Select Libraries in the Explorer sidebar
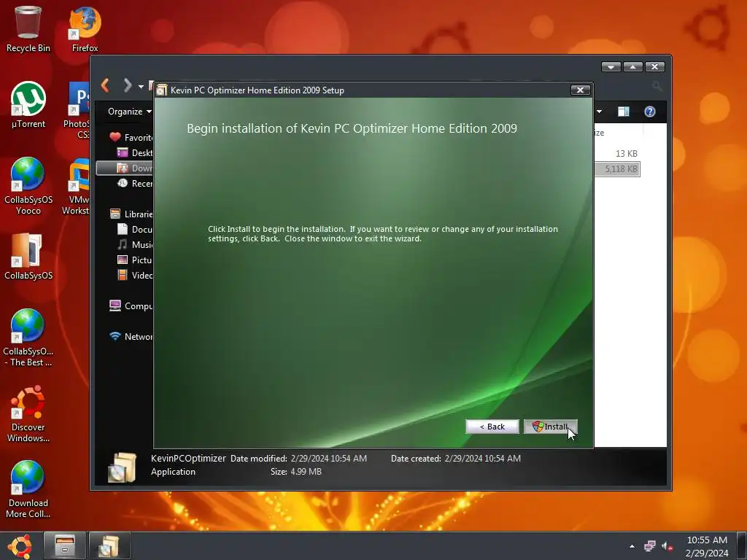This screenshot has width=747, height=560. pyautogui.click(x=131, y=214)
